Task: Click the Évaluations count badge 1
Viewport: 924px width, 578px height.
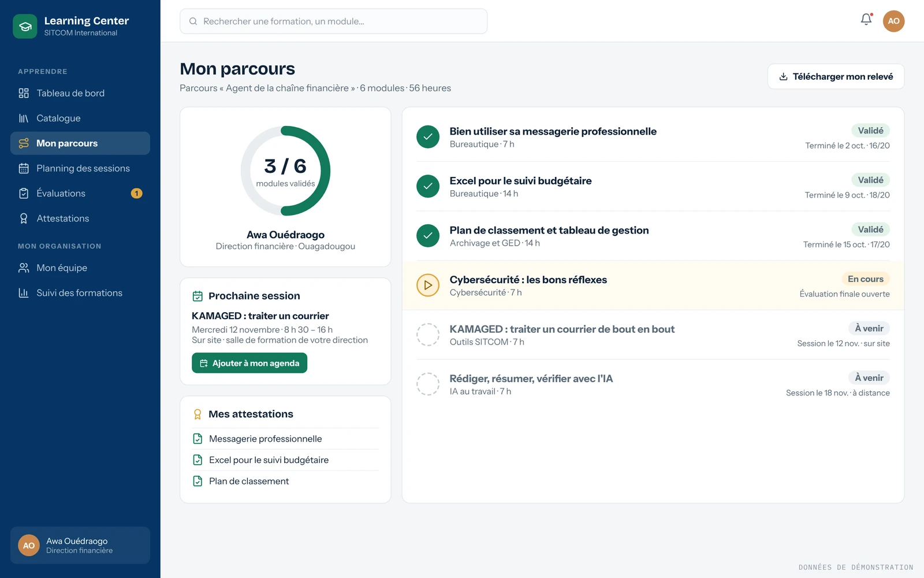Action: click(x=136, y=194)
